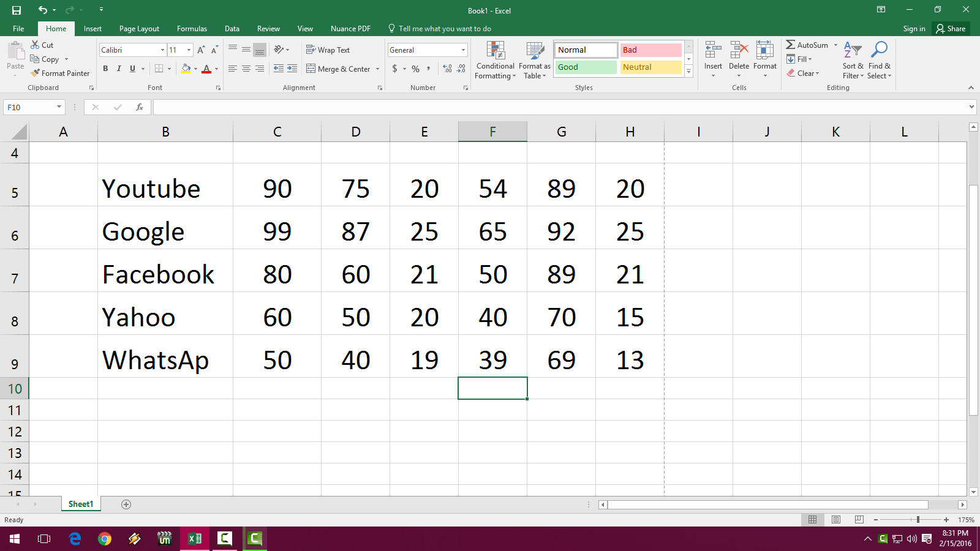Click the Cut scissors command

tap(42, 45)
